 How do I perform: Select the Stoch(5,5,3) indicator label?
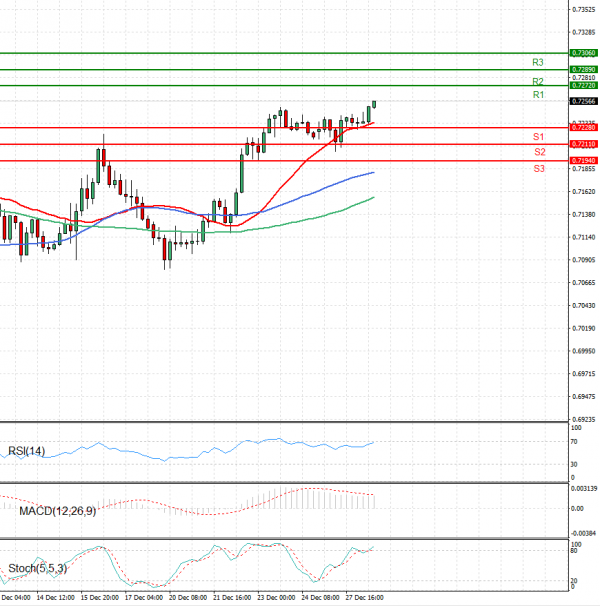point(35,569)
